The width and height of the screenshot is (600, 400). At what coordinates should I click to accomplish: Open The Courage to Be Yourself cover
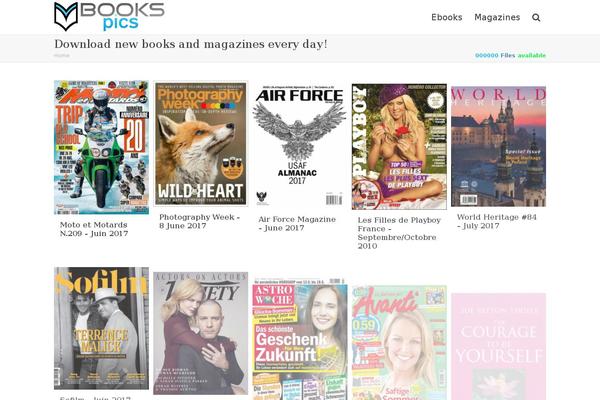coord(499,346)
